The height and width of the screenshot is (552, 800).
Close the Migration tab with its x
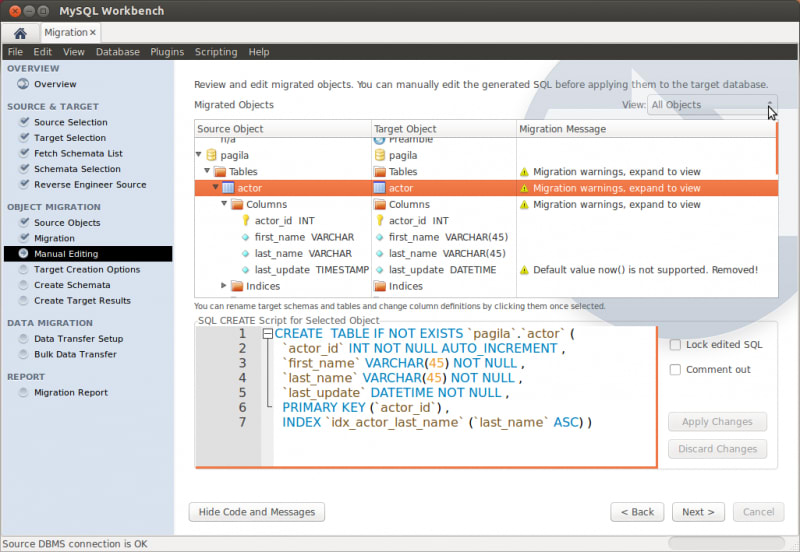[x=93, y=33]
